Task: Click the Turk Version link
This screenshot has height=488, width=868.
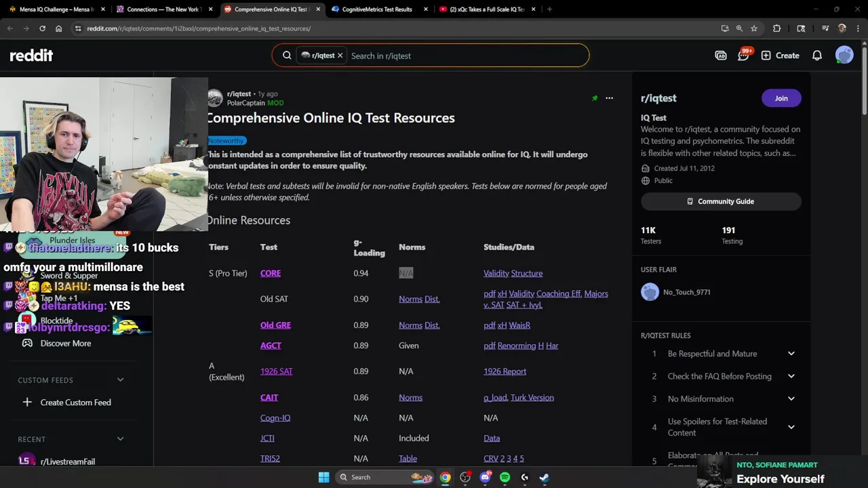Action: (x=532, y=398)
